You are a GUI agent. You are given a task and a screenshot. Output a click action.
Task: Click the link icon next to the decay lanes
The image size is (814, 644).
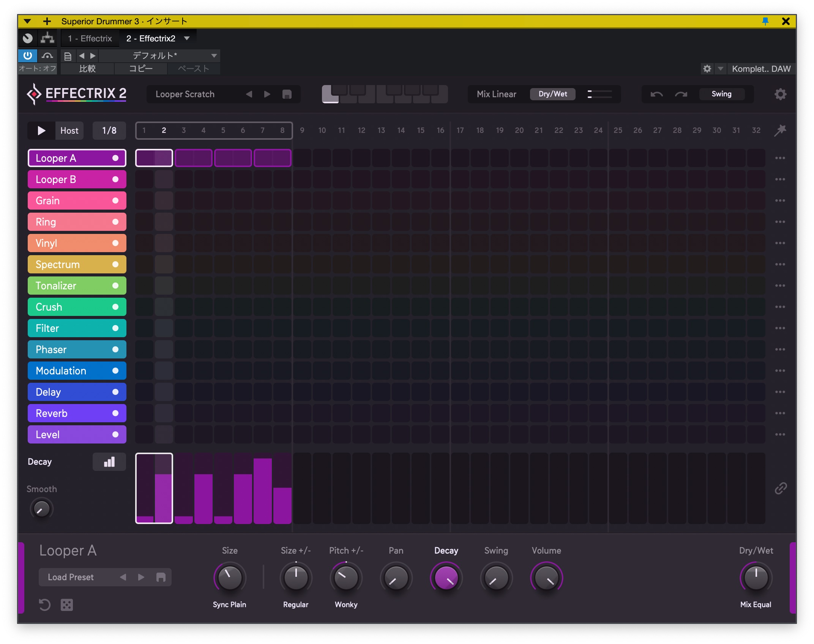click(x=780, y=488)
